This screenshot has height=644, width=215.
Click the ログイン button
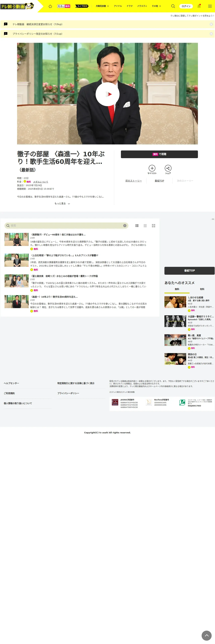coord(186,6)
